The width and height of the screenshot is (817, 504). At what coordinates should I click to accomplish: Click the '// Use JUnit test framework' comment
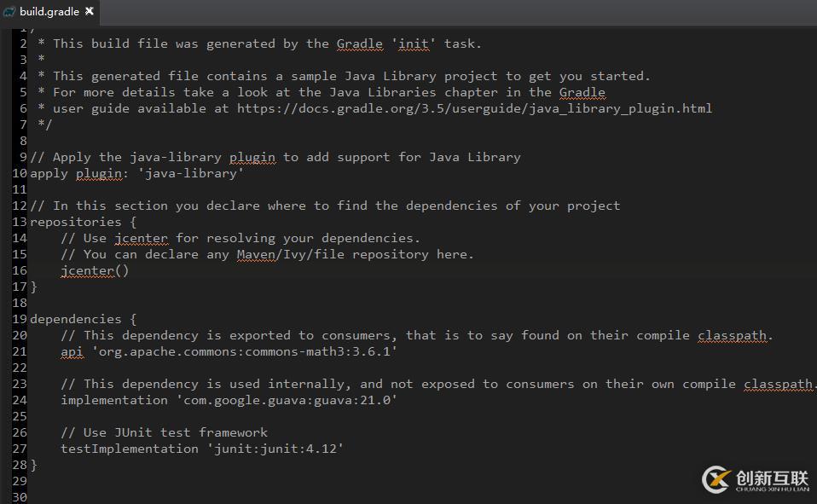164,432
